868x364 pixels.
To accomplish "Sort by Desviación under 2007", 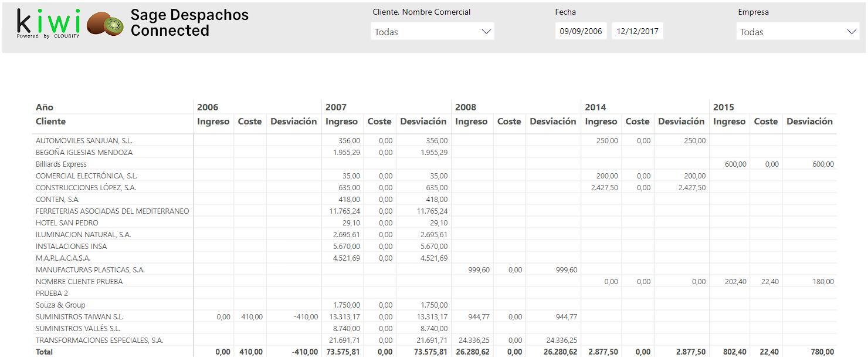I will (x=423, y=122).
